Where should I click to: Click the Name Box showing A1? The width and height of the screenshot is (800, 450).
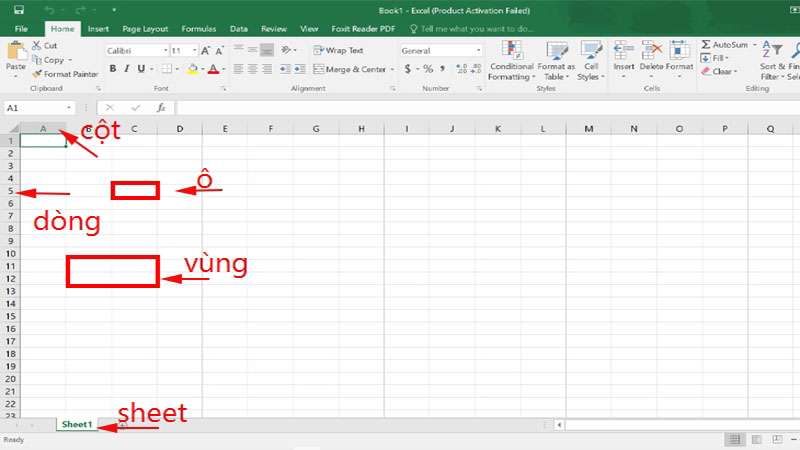pos(38,108)
